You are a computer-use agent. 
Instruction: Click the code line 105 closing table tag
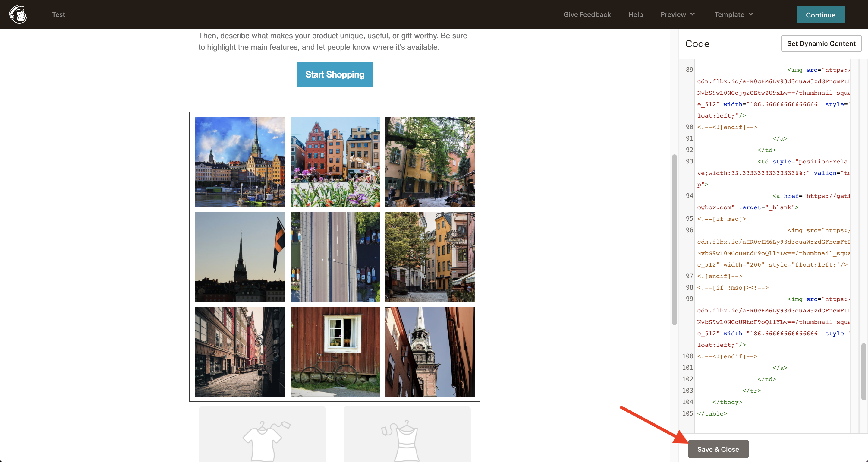(x=712, y=413)
